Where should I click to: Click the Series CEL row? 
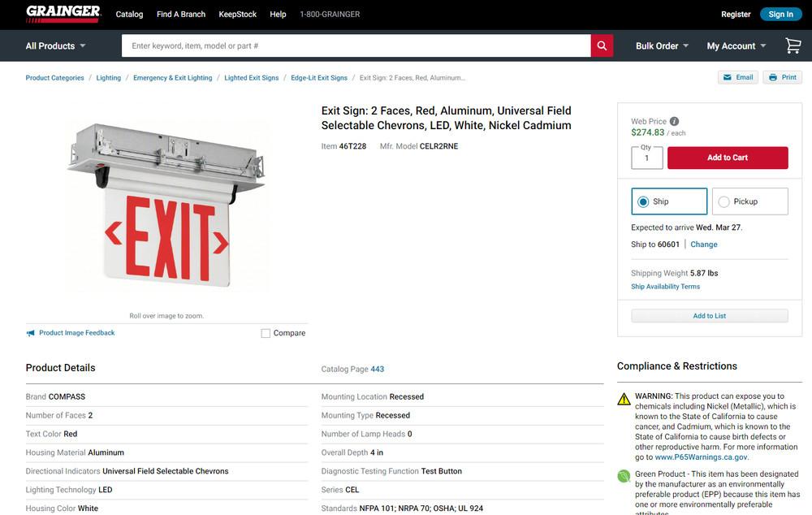[463, 490]
